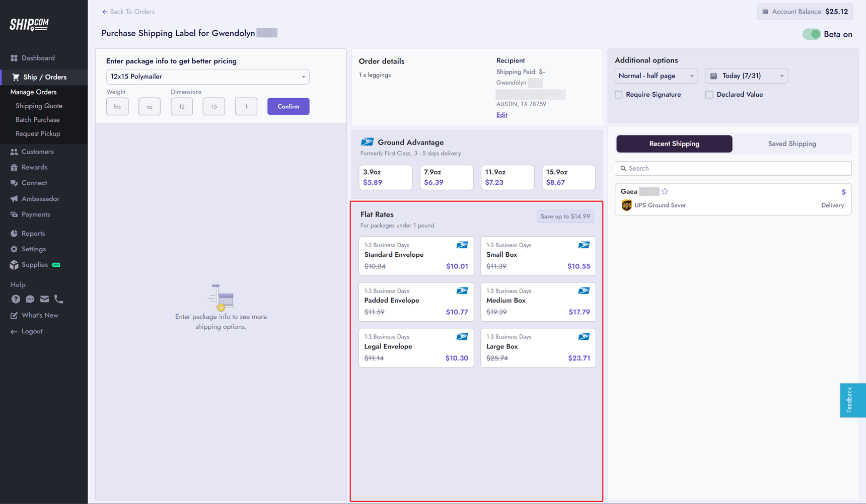Toggle the Beta on switch
Viewport: 866px width, 504px height.
(x=811, y=34)
